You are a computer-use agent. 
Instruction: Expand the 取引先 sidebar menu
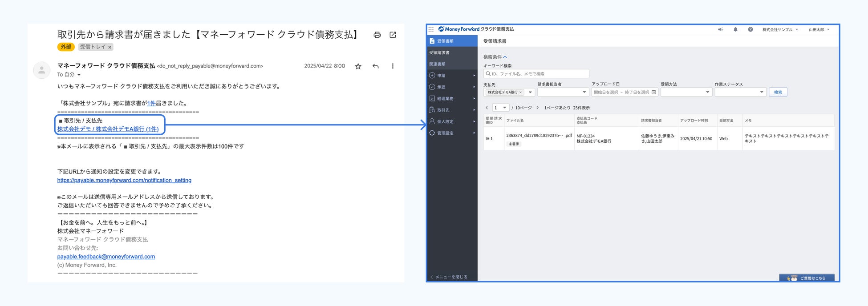pyautogui.click(x=452, y=110)
